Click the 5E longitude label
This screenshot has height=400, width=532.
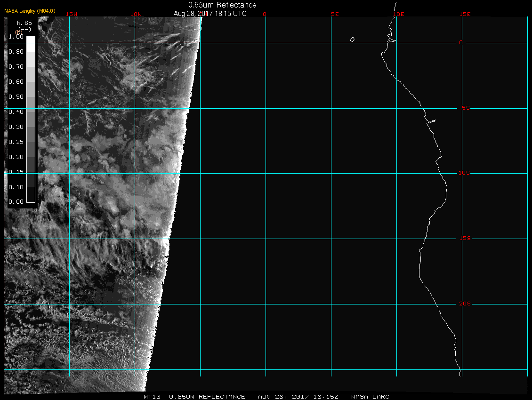(335, 14)
